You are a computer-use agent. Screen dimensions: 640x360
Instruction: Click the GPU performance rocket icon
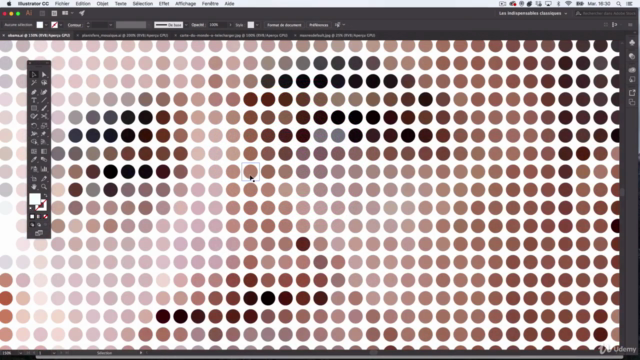(82, 13)
